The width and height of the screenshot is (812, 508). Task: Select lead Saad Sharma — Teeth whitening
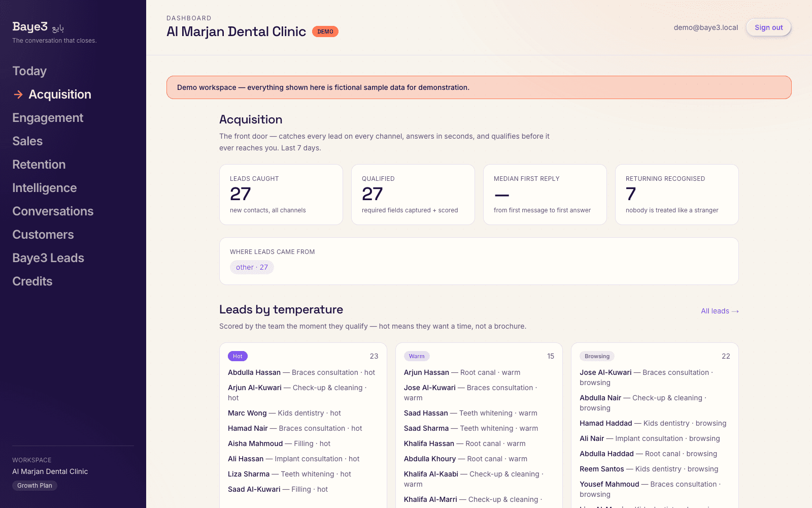(471, 428)
